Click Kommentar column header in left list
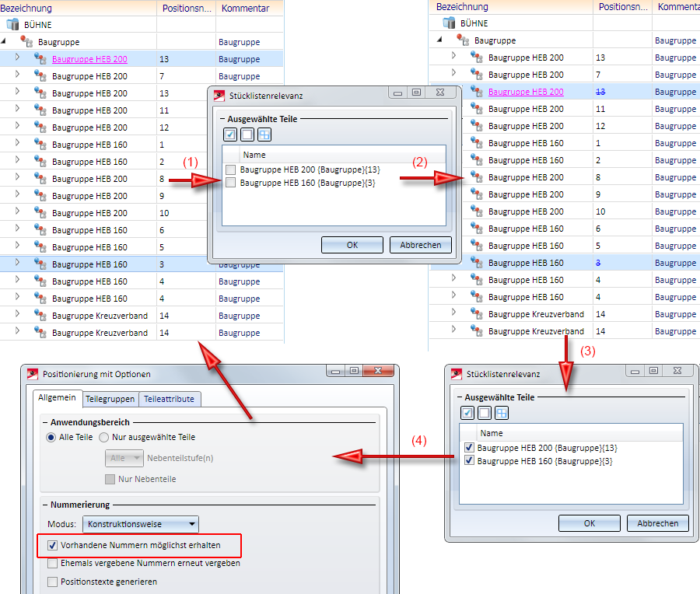The width and height of the screenshot is (700, 594). click(250, 8)
